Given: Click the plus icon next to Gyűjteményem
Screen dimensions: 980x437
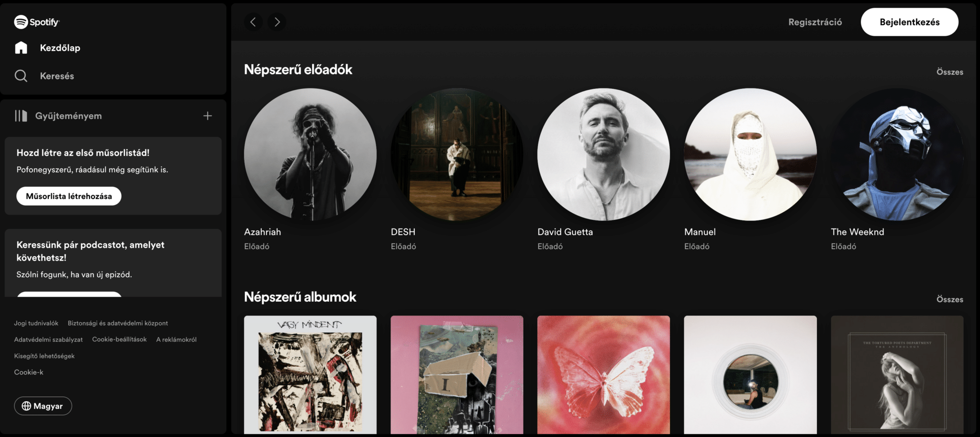Looking at the screenshot, I should [208, 115].
